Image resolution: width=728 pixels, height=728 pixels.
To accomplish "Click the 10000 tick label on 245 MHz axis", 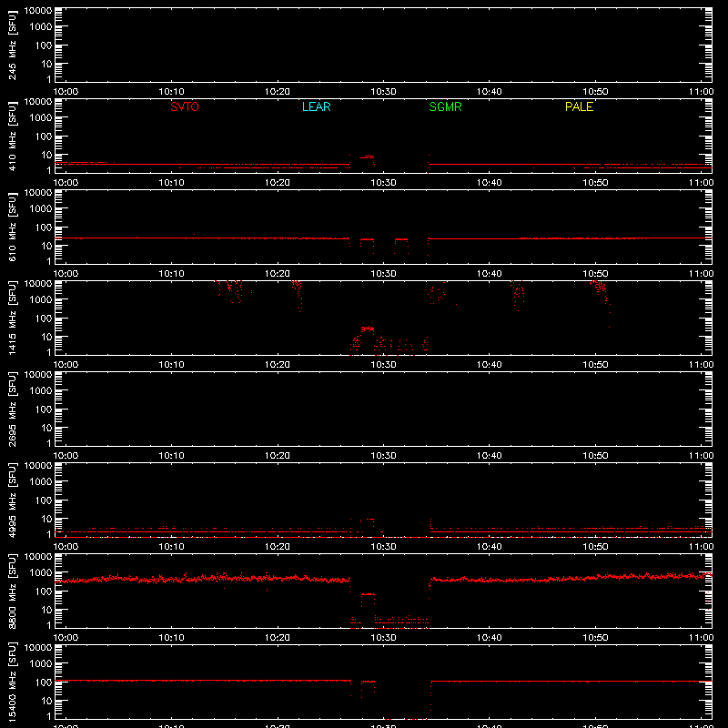I will (38, 11).
